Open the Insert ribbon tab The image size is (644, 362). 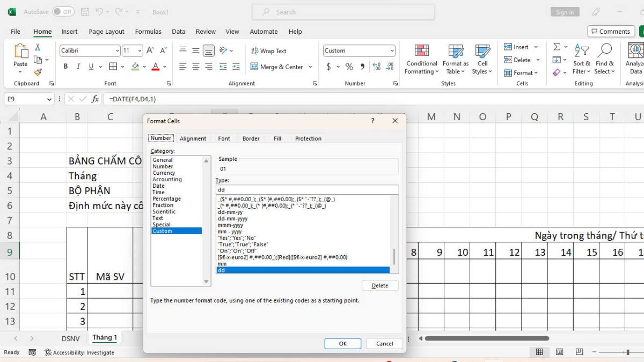69,32
